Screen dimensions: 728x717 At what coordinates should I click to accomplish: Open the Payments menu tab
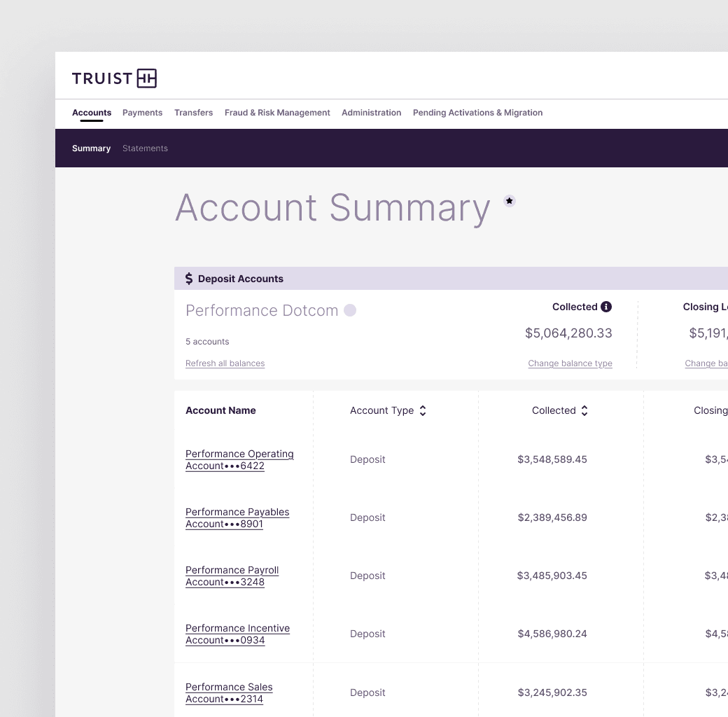pos(143,112)
